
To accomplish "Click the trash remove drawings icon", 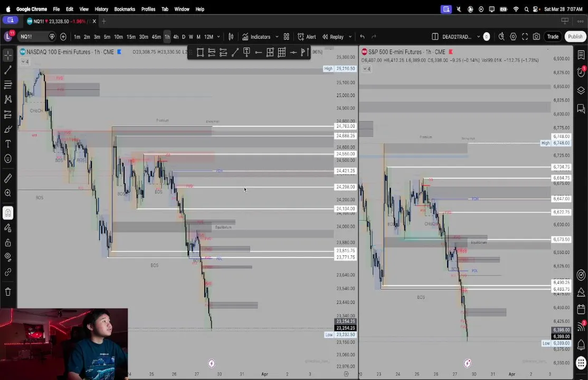I will 8,291.
